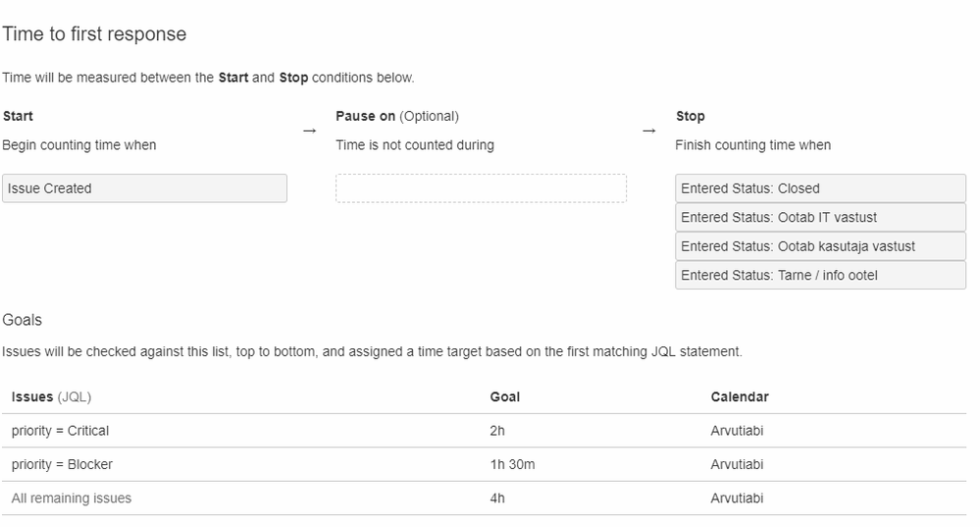The height and width of the screenshot is (527, 980).
Task: Click Arvutiabi calendar in Blocker row
Action: (x=737, y=464)
